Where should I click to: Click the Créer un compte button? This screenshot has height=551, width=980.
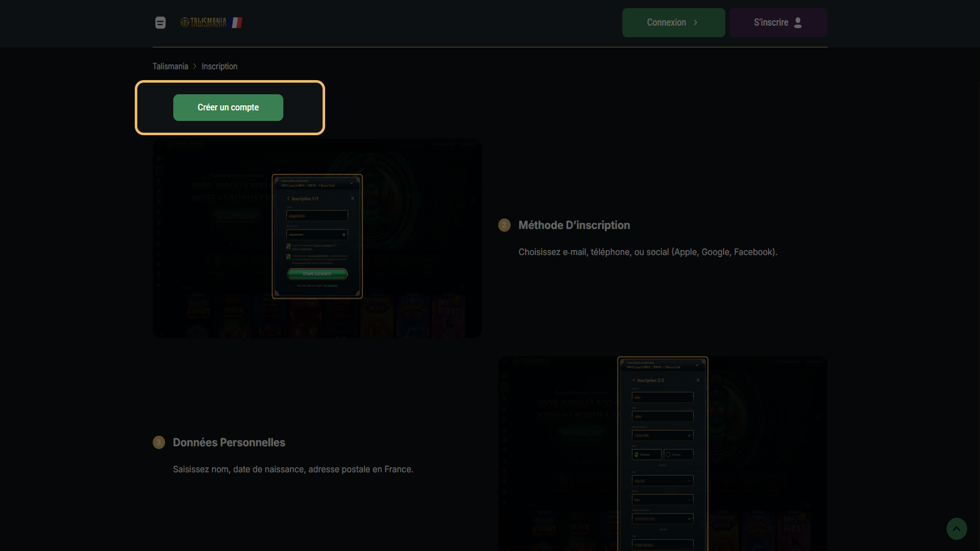(x=228, y=107)
